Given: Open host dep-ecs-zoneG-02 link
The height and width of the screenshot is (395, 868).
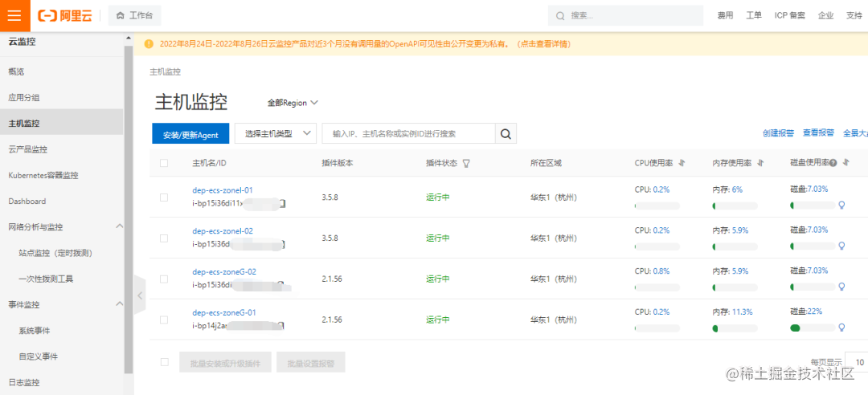Looking at the screenshot, I should (224, 271).
